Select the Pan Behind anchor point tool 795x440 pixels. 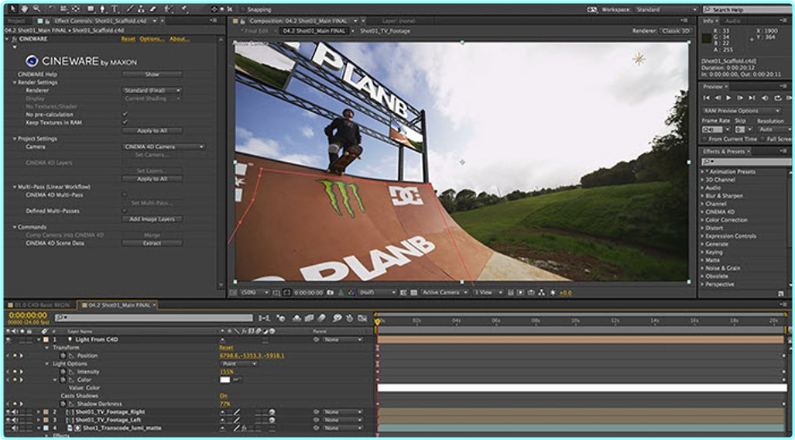pyautogui.click(x=76, y=9)
